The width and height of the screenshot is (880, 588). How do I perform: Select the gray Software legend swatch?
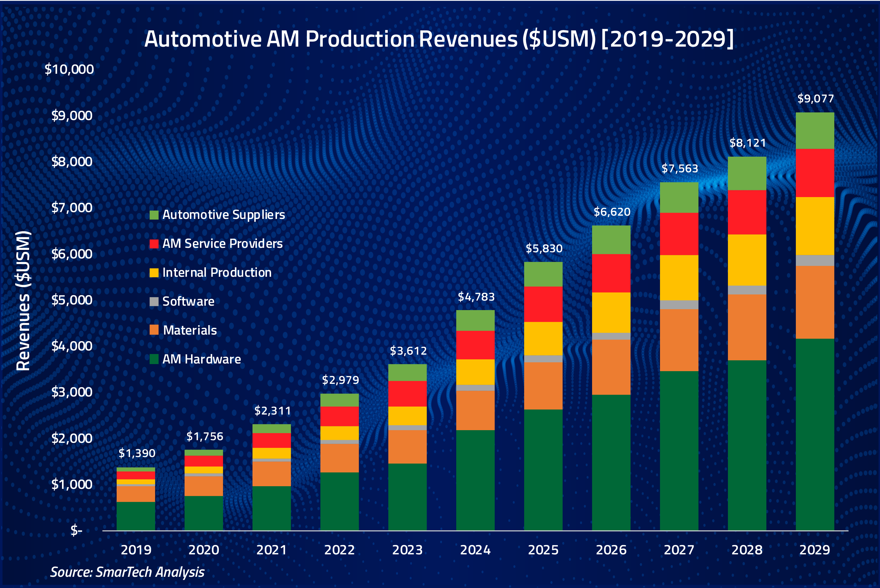(x=154, y=301)
